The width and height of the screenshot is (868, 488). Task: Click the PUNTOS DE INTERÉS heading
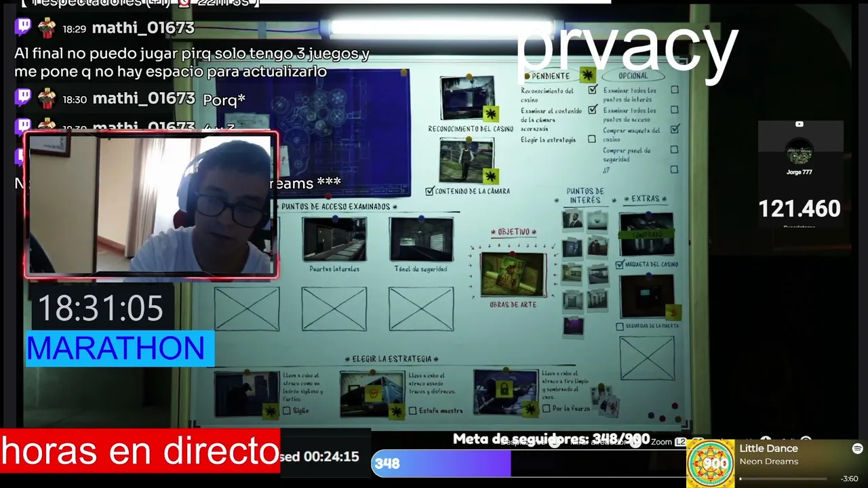585,196
